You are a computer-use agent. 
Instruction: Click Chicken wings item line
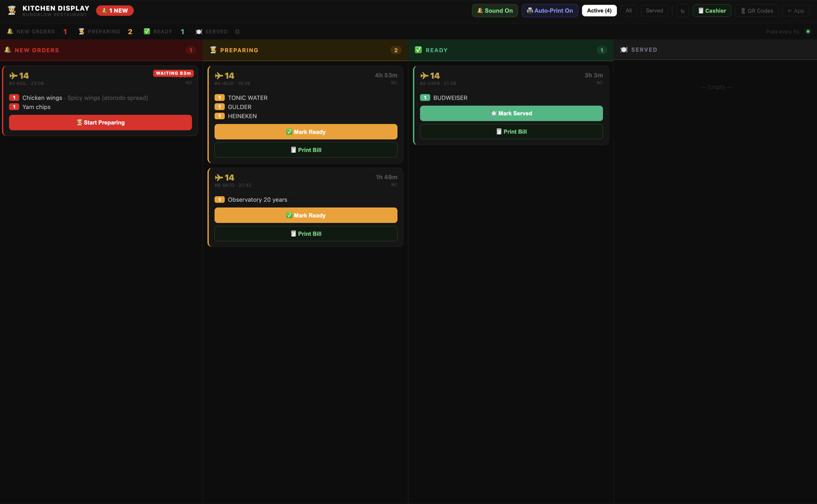tap(85, 98)
